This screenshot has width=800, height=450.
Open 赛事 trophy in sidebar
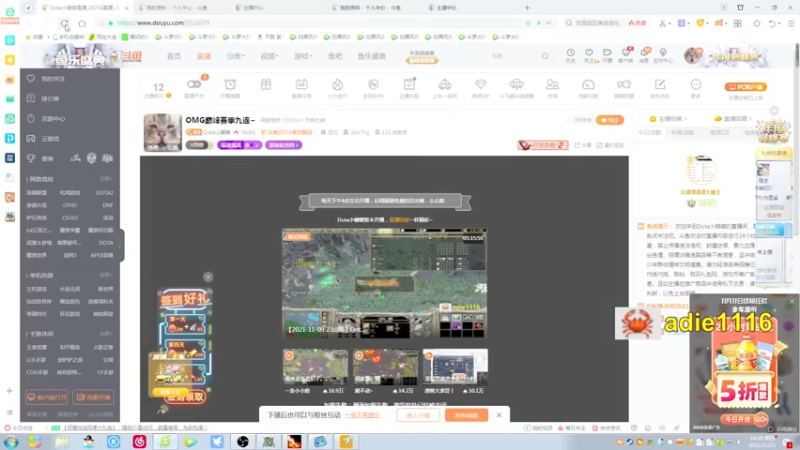(x=41, y=159)
